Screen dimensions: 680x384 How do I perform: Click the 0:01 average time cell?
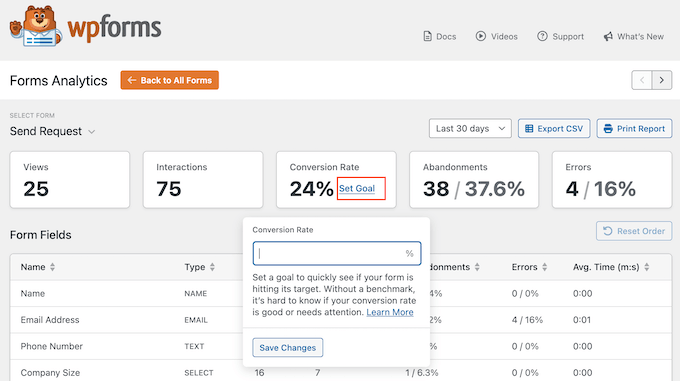click(x=582, y=320)
